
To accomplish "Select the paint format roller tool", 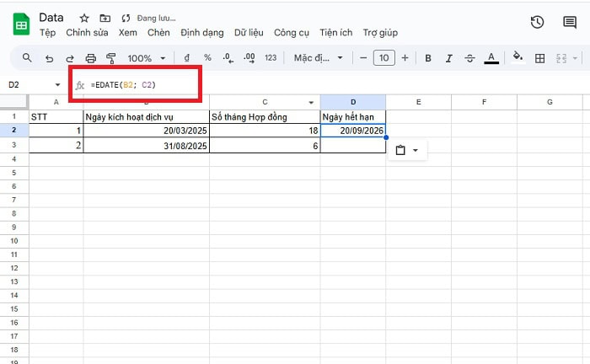I will (110, 58).
